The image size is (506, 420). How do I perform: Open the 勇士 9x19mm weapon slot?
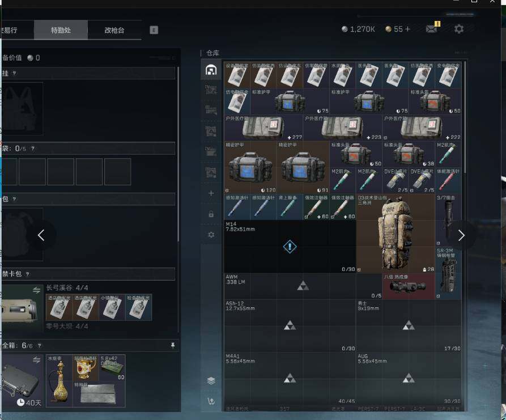click(409, 326)
